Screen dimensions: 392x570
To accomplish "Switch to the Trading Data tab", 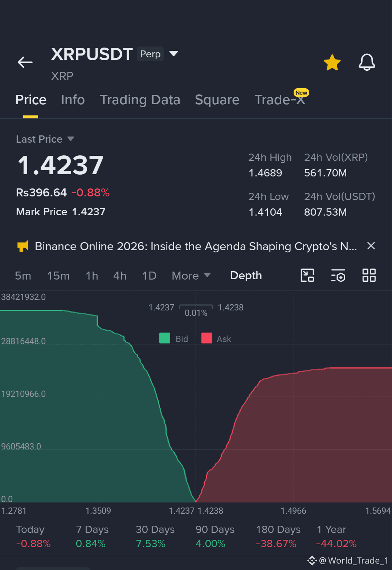I will click(140, 100).
